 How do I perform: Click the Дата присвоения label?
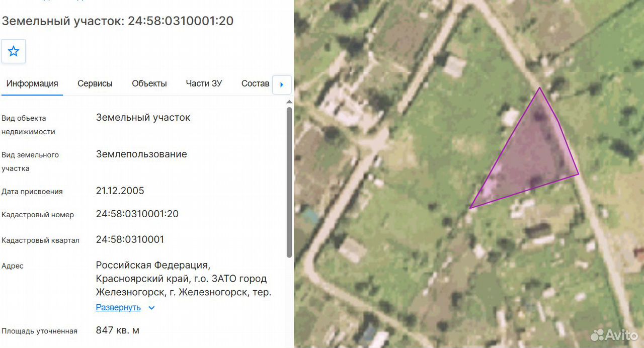click(32, 192)
